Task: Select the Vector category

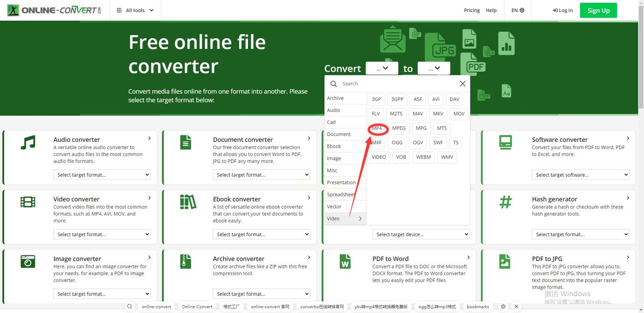Action: pyautogui.click(x=345, y=207)
